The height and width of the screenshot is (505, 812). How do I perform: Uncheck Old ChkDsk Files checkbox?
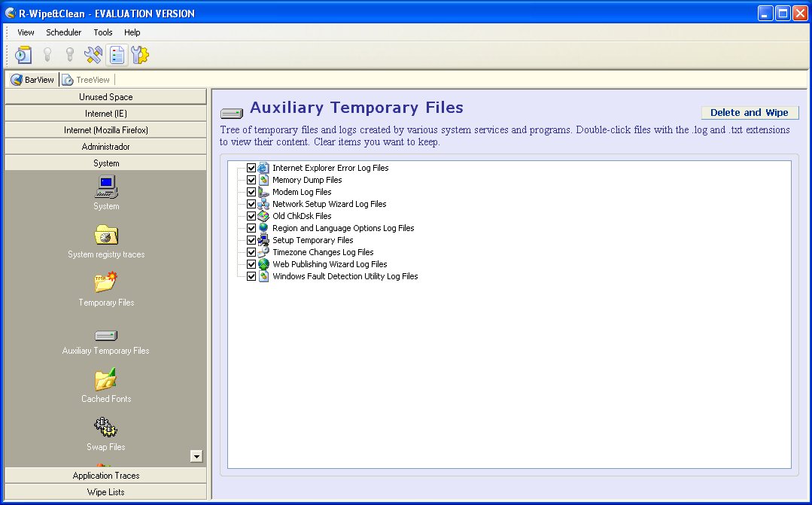[251, 216]
